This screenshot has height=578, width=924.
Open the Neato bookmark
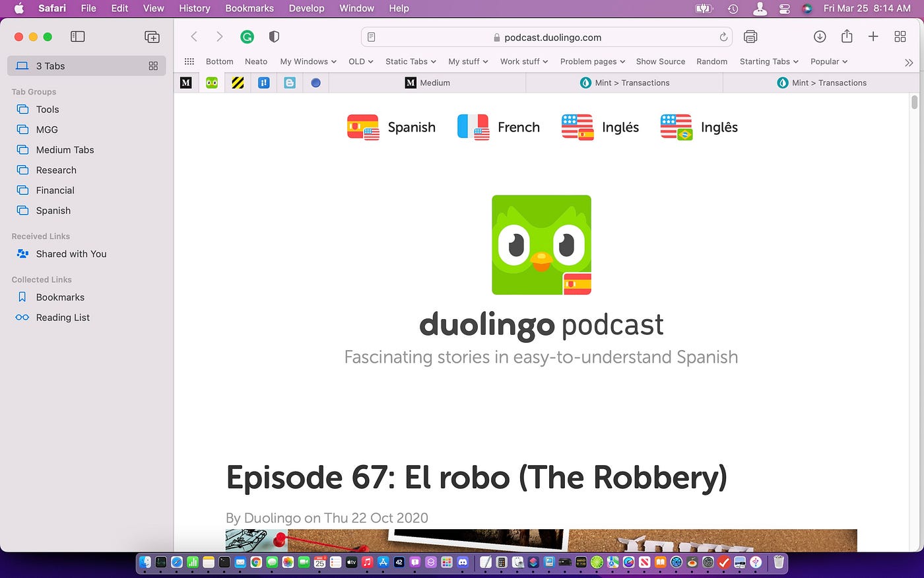pyautogui.click(x=256, y=61)
